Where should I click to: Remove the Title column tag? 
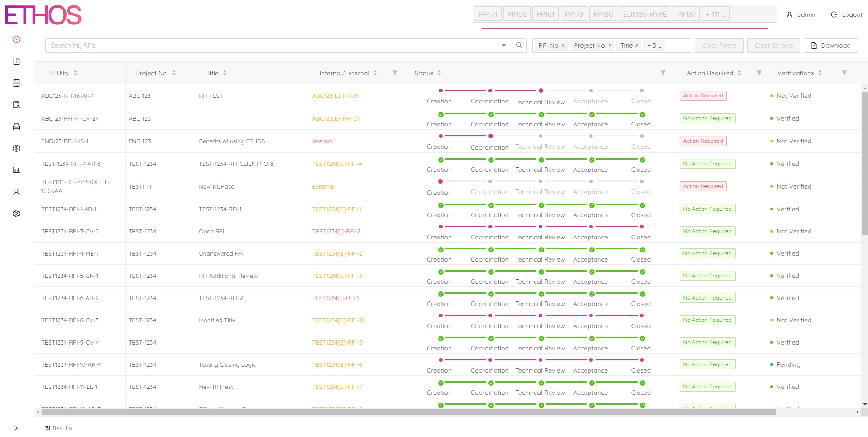[637, 45]
